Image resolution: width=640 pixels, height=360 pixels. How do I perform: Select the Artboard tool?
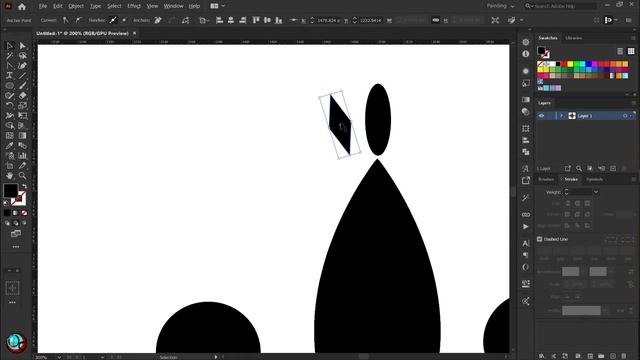[9, 166]
